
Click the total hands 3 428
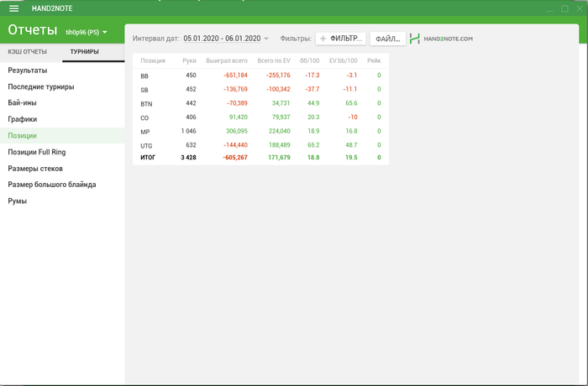[189, 158]
